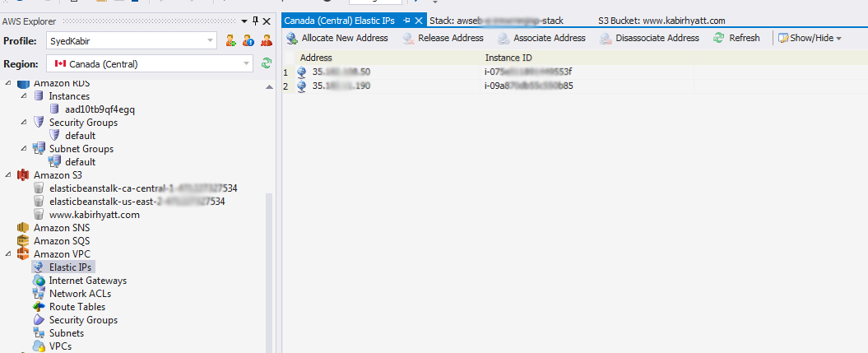This screenshot has width=868, height=353.
Task: Open the Region dropdown showing Canada (Central)
Action: pyautogui.click(x=150, y=63)
